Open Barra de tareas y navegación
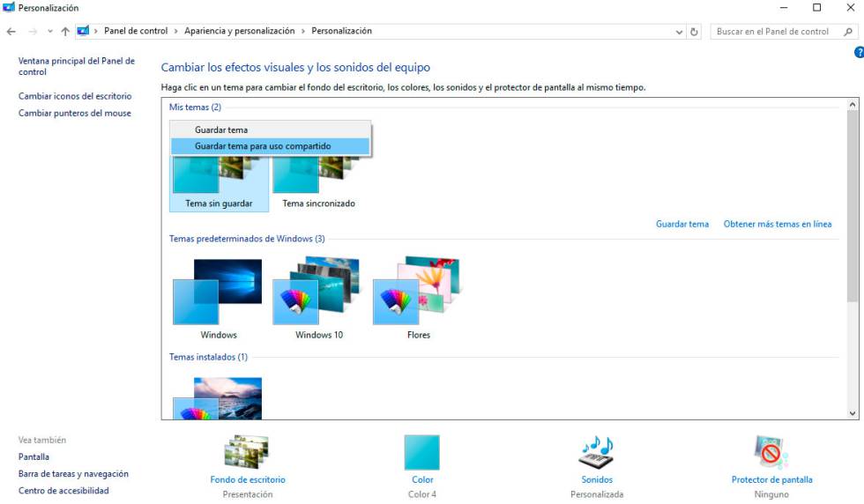The height and width of the screenshot is (504, 864). 73,474
